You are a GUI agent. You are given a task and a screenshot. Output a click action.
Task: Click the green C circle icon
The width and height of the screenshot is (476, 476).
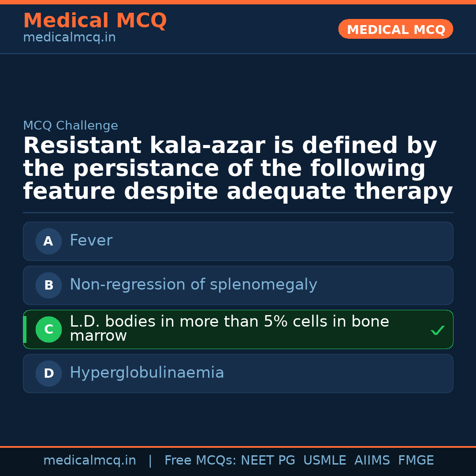(48, 329)
